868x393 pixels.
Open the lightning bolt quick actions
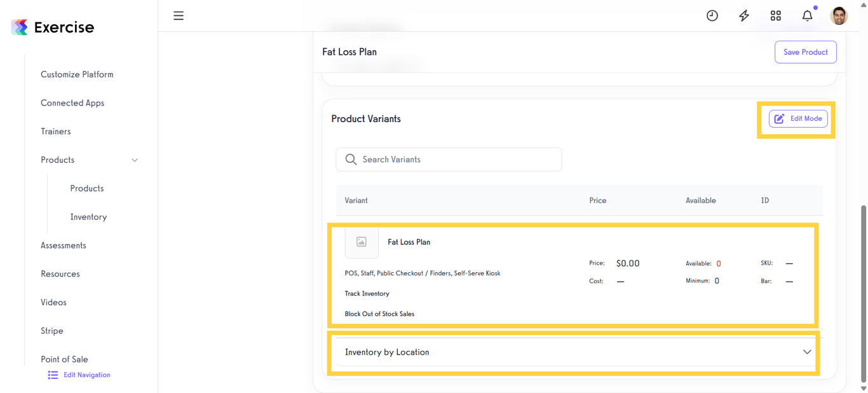click(744, 16)
